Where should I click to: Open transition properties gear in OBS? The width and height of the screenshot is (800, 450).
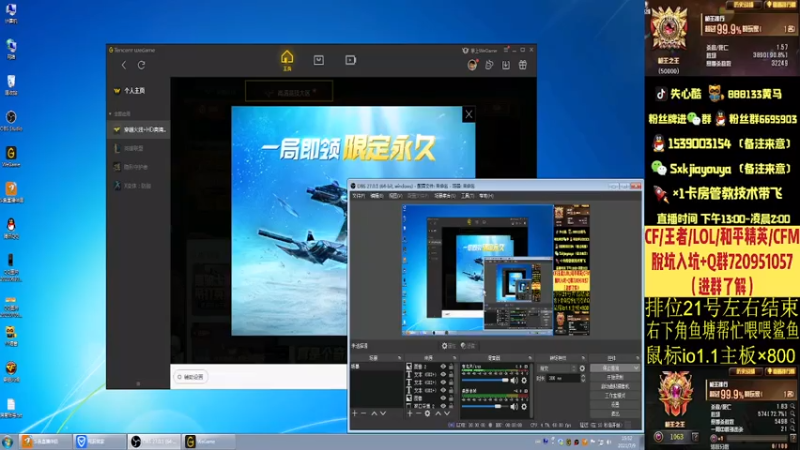tap(582, 368)
